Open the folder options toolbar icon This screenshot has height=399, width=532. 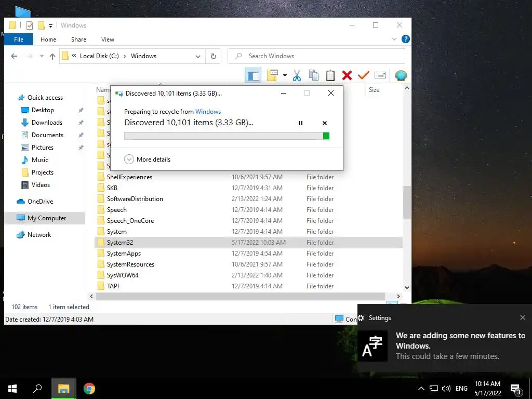click(272, 75)
